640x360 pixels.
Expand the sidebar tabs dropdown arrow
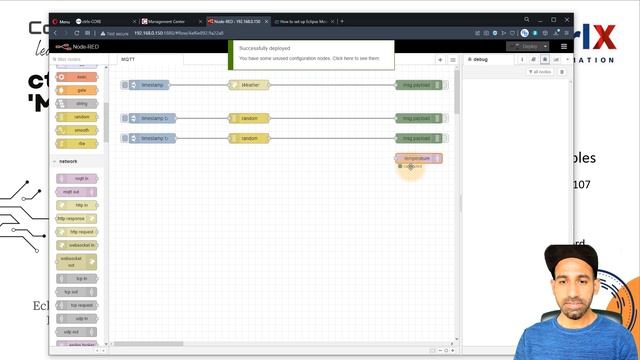pyautogui.click(x=567, y=60)
